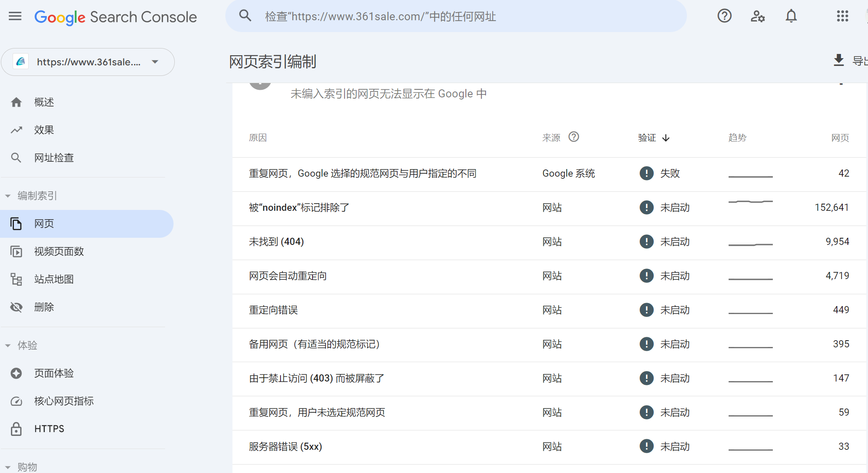
Task: Open the Google apps grid
Action: click(x=842, y=16)
